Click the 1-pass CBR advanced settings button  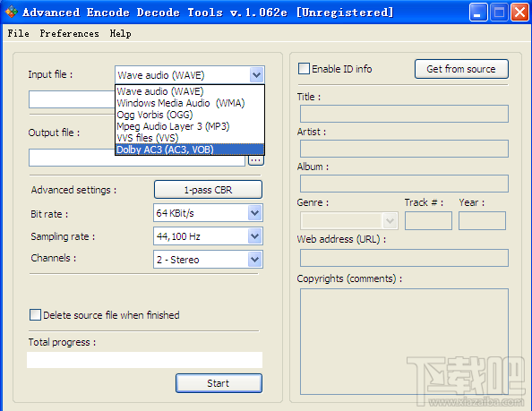point(208,190)
